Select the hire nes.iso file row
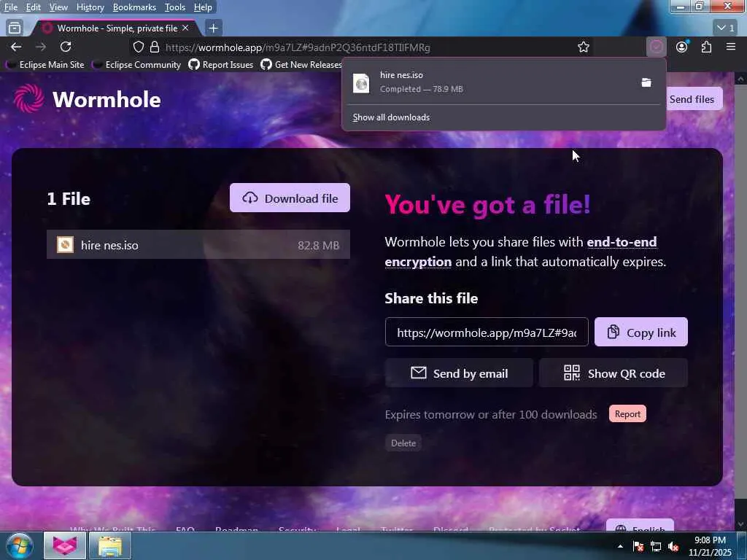This screenshot has height=560, width=747. (x=198, y=245)
